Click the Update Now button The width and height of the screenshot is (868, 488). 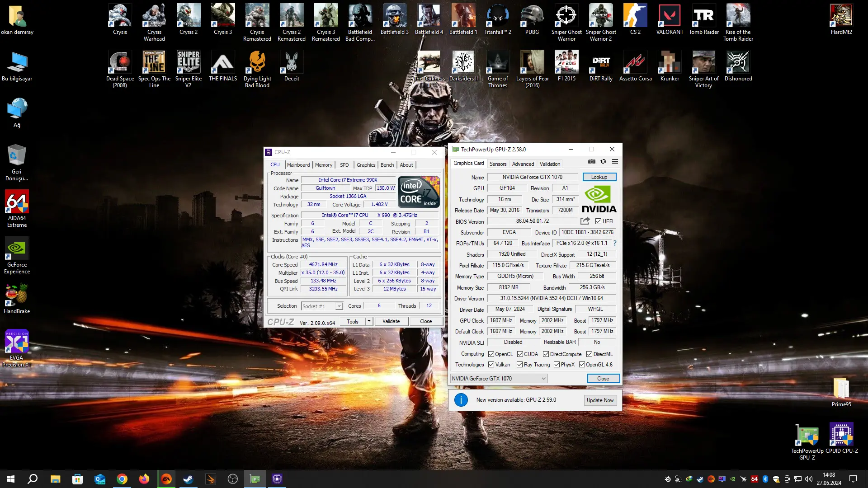tap(600, 400)
